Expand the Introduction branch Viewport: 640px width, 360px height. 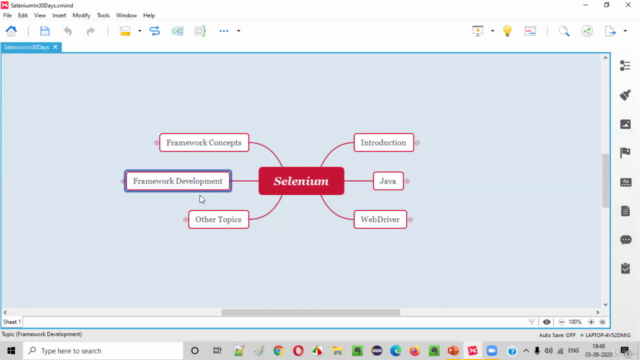(417, 142)
